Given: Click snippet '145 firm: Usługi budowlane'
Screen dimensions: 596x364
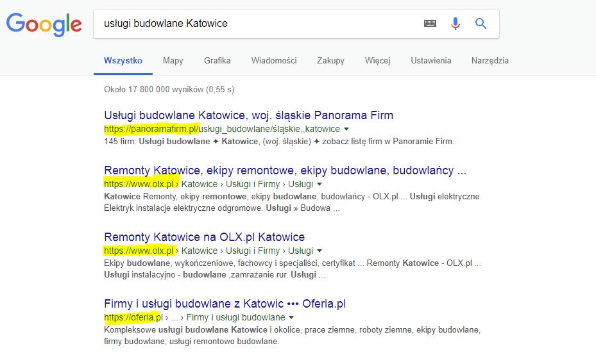Looking at the screenshot, I should [279, 142].
